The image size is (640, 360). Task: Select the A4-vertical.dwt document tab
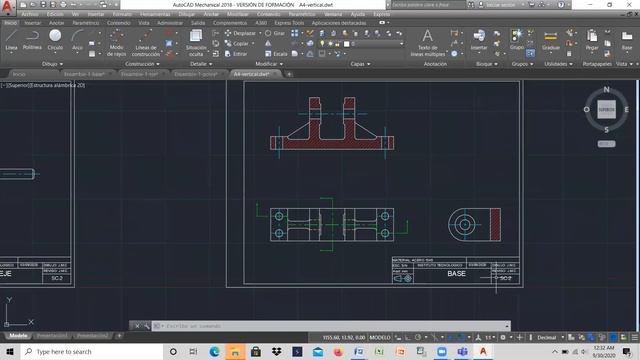coord(255,74)
